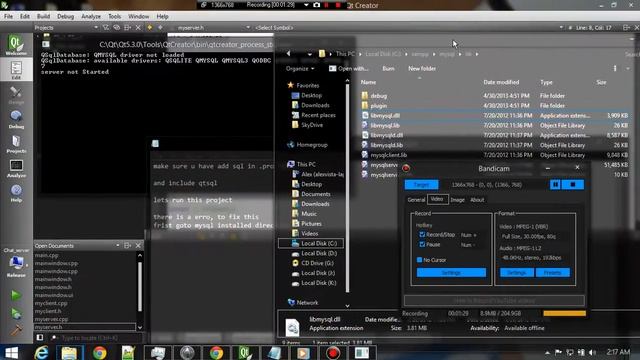Switch to Edit mode in Qt sidebar

[x=16, y=69]
